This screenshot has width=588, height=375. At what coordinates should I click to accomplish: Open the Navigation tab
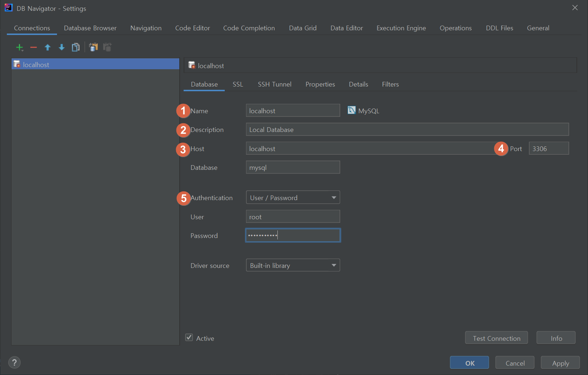tap(146, 28)
